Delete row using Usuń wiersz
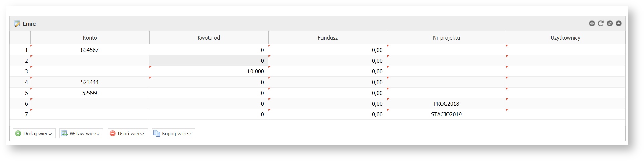 click(x=128, y=134)
